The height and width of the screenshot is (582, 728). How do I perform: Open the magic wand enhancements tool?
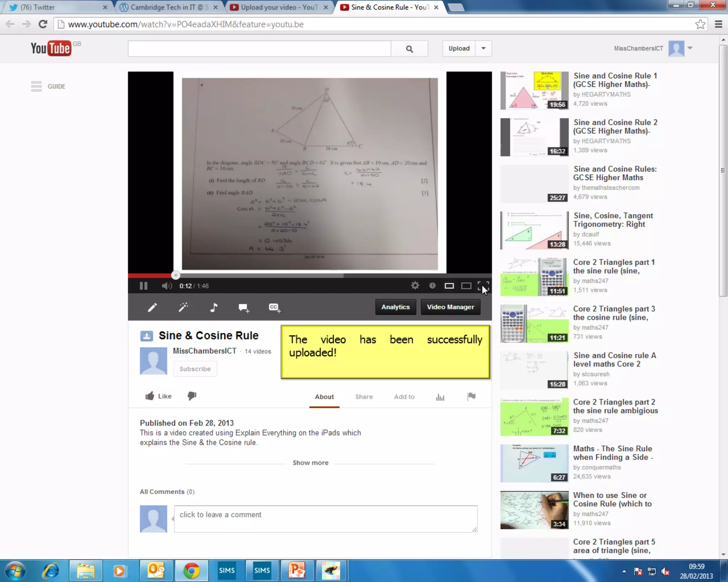click(x=183, y=307)
